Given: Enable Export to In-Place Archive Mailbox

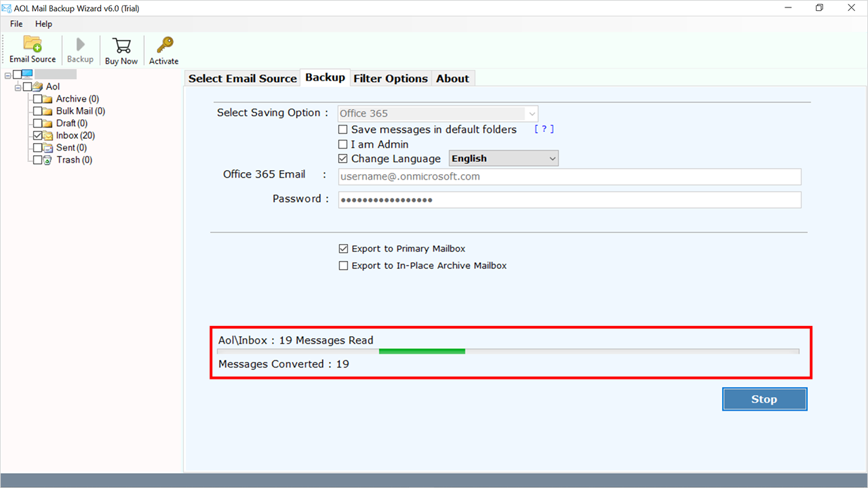Looking at the screenshot, I should pyautogui.click(x=343, y=266).
